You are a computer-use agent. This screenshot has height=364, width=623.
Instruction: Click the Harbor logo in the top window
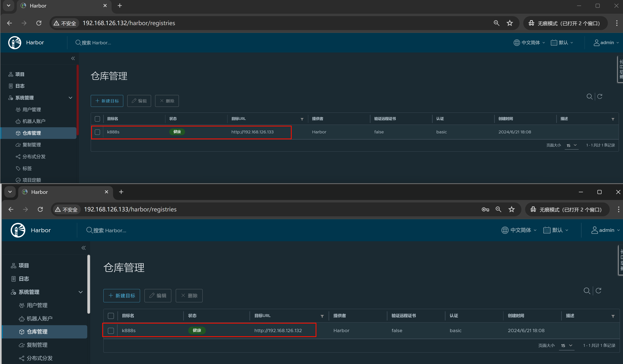[x=15, y=42]
